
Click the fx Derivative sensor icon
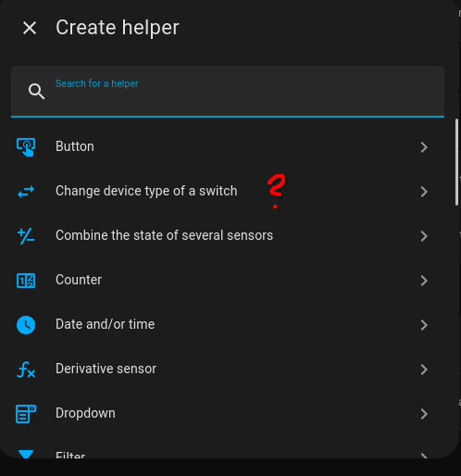pyautogui.click(x=26, y=370)
